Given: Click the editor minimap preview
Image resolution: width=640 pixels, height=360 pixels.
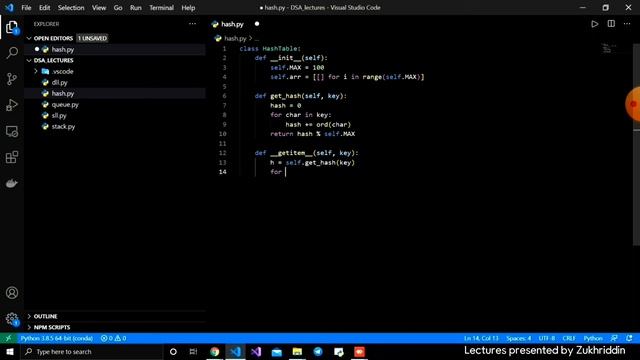Looking at the screenshot, I should (608, 49).
